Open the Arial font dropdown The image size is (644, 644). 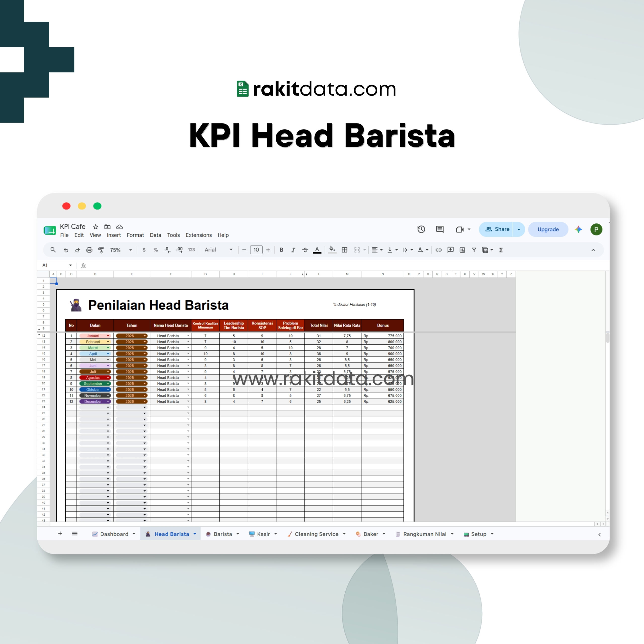tap(218, 250)
